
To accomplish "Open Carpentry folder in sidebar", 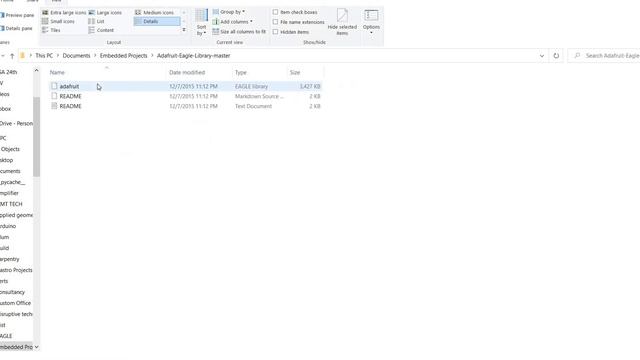I will (9, 259).
